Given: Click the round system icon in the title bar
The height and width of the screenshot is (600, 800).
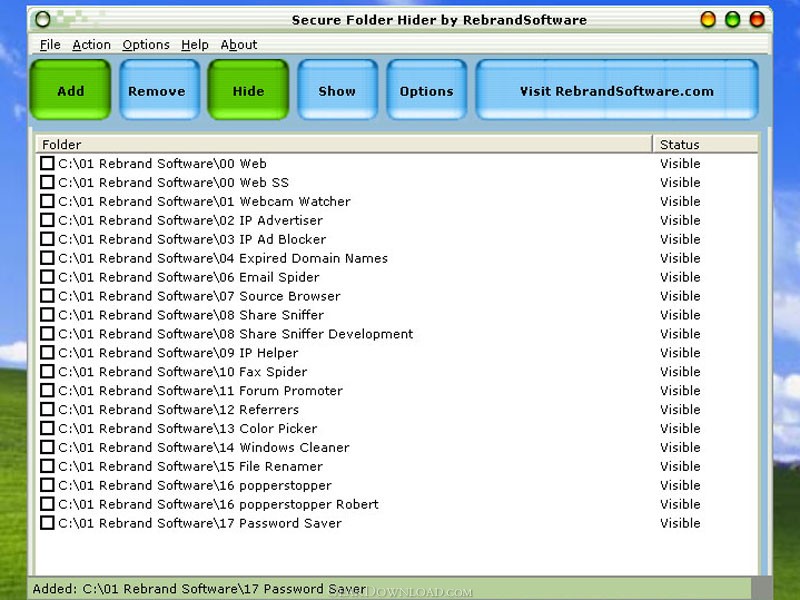Looking at the screenshot, I should pos(43,19).
